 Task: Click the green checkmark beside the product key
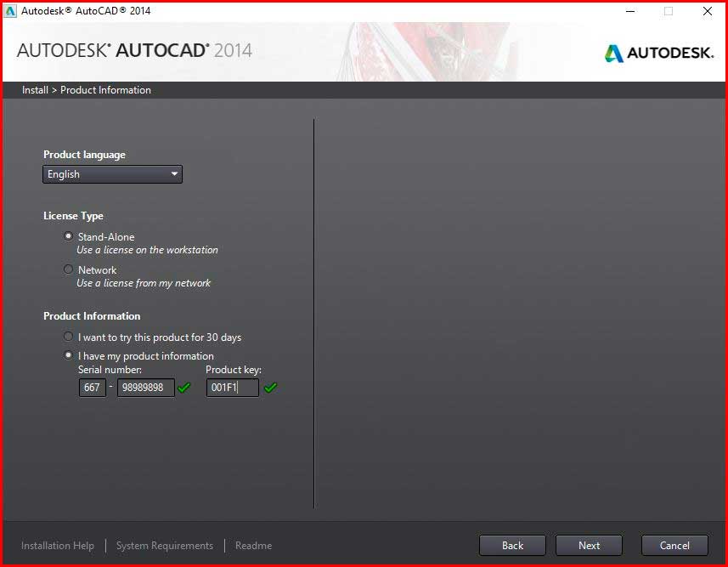pyautogui.click(x=271, y=388)
